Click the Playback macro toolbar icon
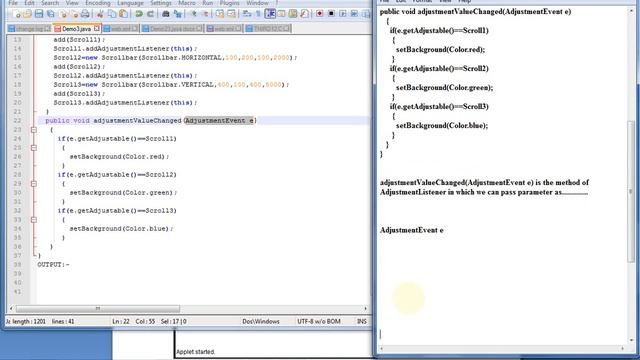 pyautogui.click(x=343, y=14)
